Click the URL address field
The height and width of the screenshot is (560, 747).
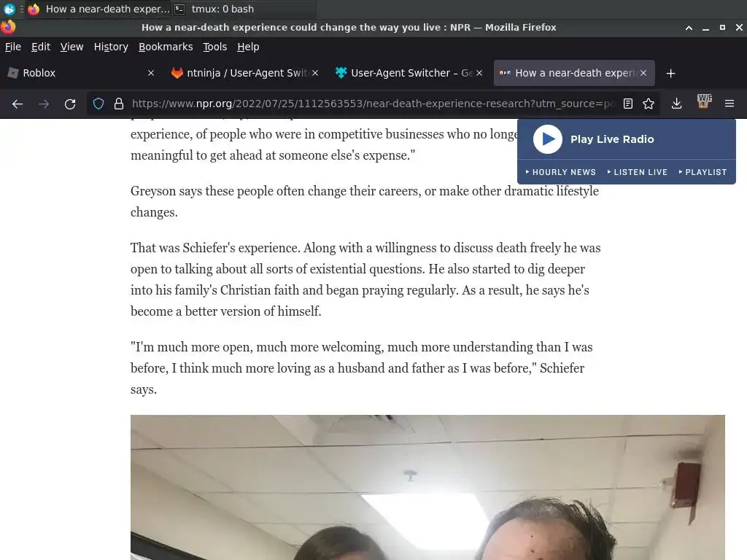(x=373, y=104)
